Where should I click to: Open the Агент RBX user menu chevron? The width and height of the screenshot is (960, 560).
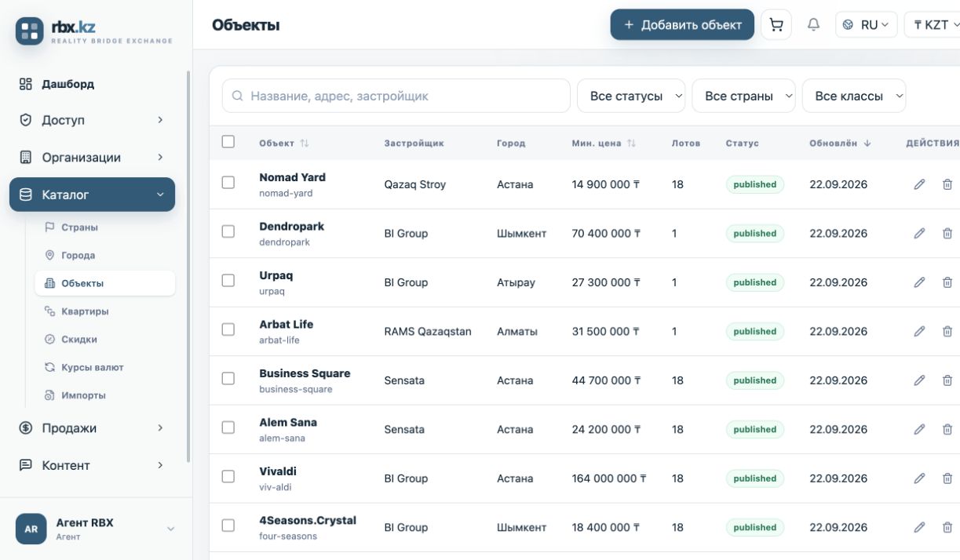(x=170, y=529)
